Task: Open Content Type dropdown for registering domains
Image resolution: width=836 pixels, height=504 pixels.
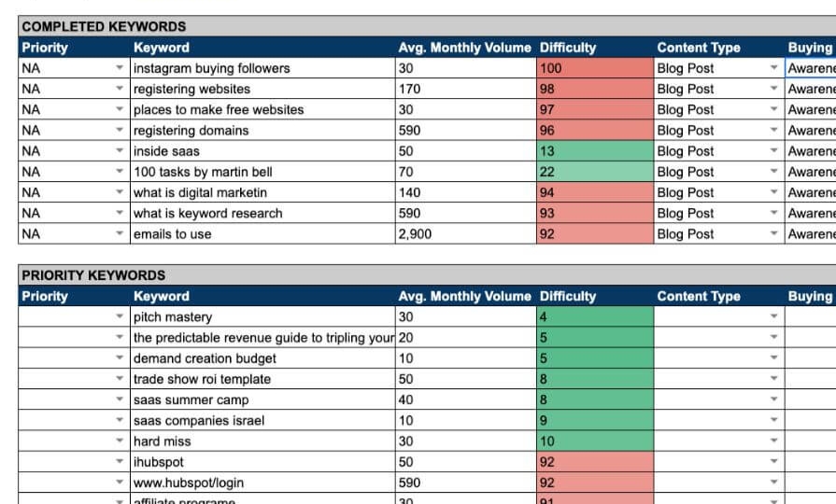Action: coord(773,131)
